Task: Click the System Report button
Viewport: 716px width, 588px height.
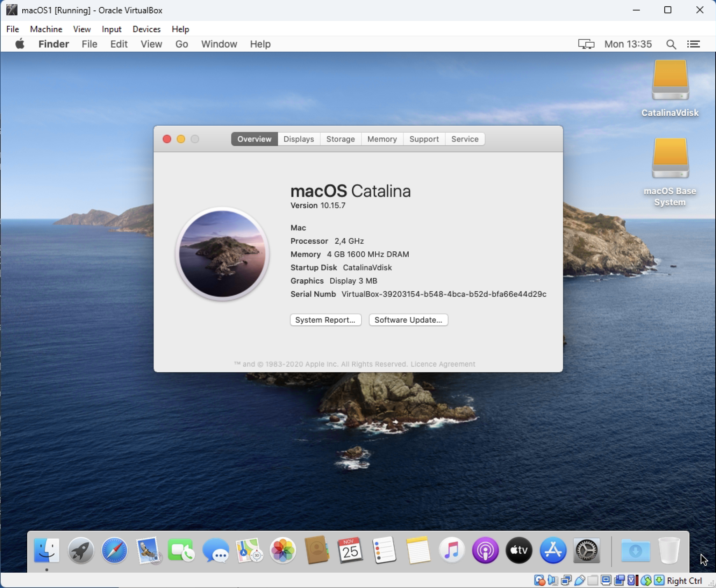Action: point(325,320)
